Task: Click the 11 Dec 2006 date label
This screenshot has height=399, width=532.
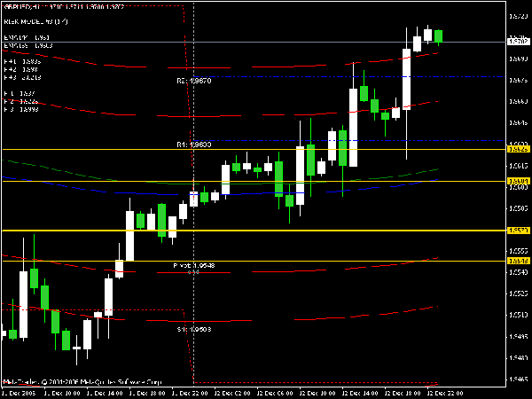Action: [x=19, y=393]
